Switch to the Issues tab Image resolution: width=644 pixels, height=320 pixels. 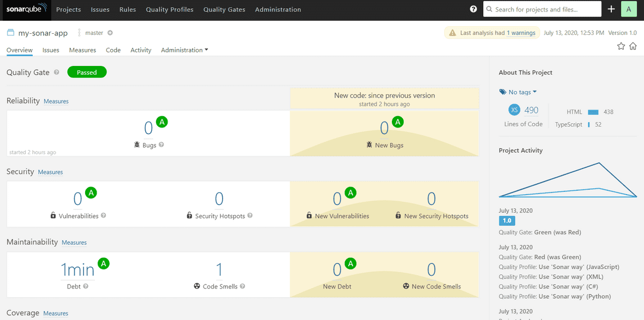tap(50, 50)
